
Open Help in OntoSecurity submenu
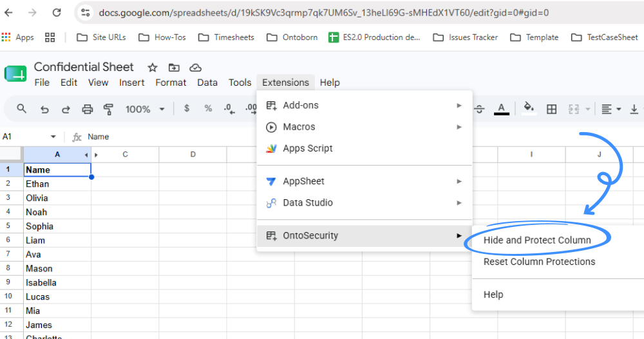(493, 295)
